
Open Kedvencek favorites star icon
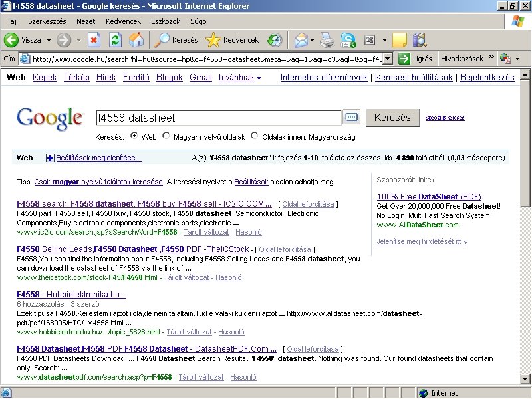213,40
